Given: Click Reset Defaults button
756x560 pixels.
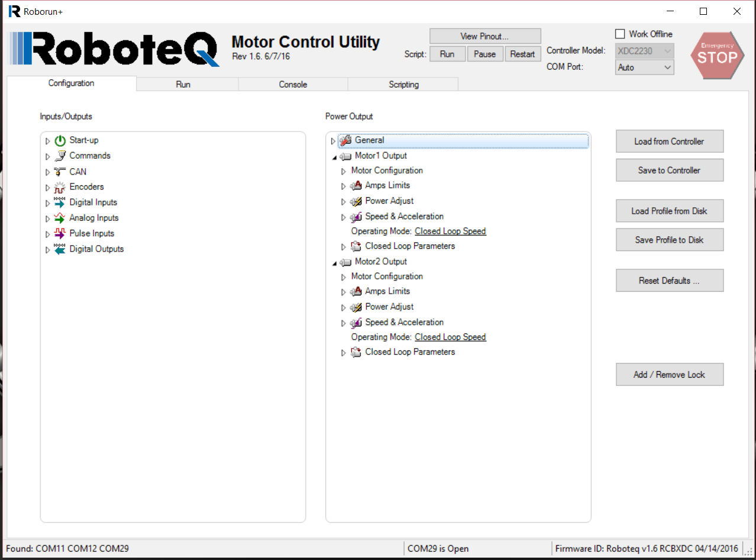Looking at the screenshot, I should pyautogui.click(x=670, y=281).
